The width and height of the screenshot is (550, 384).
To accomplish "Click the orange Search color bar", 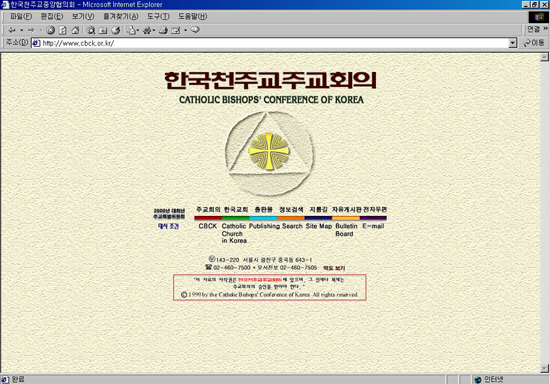I will (x=290, y=218).
